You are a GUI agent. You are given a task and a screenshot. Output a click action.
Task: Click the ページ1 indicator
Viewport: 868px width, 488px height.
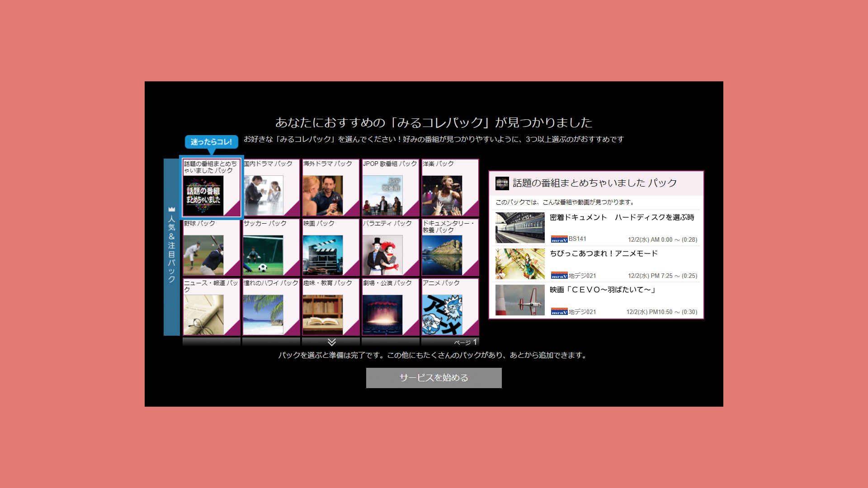click(466, 342)
